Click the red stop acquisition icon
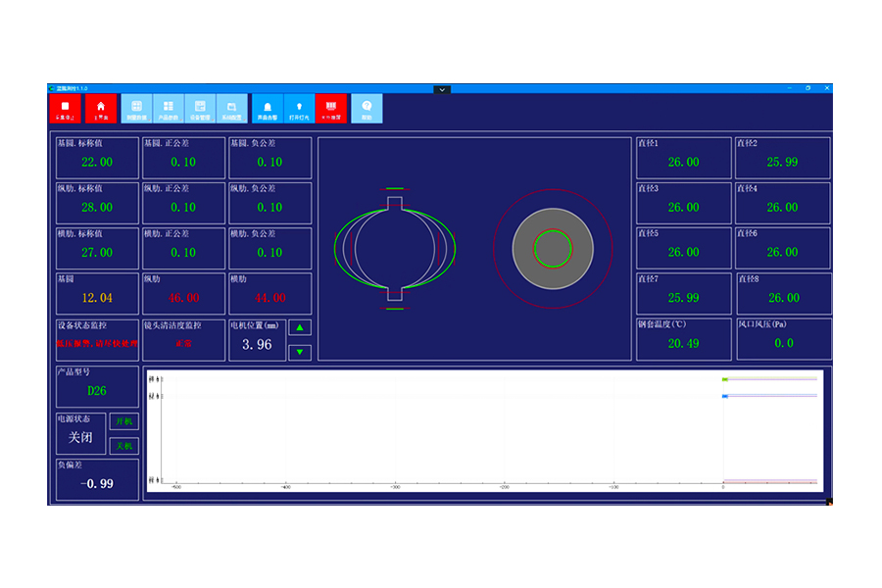 pyautogui.click(x=66, y=109)
